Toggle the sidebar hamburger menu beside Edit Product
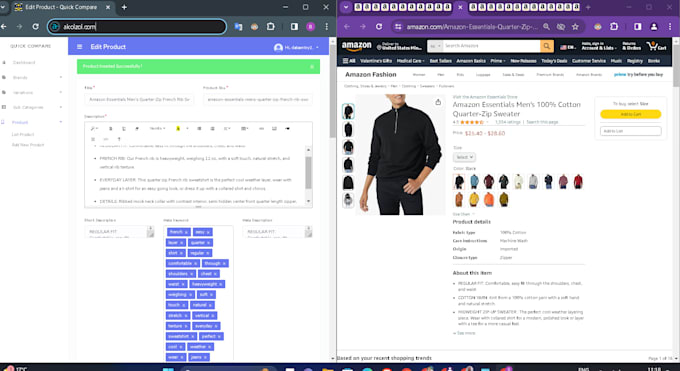Screen dimensions: 680x371 pos(79,47)
